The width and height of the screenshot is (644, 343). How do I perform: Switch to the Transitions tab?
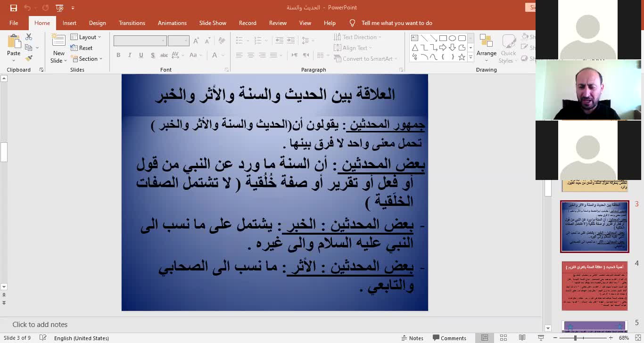132,23
